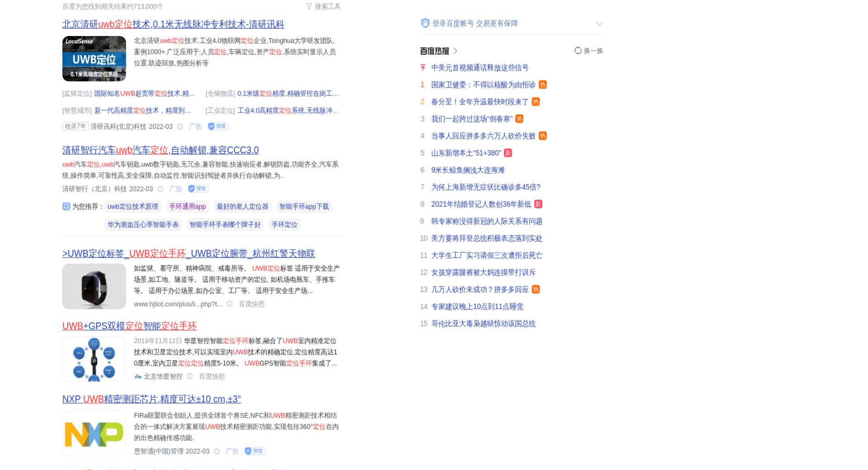868x470 pixels.
Task: Open 百度热搜 via its chevron arrow
Action: pyautogui.click(x=455, y=51)
